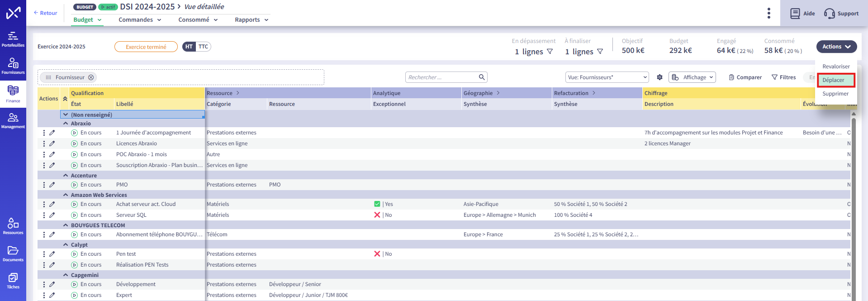Click the app logo in the sidebar
Screen dimensions: 868x301
point(13,13)
